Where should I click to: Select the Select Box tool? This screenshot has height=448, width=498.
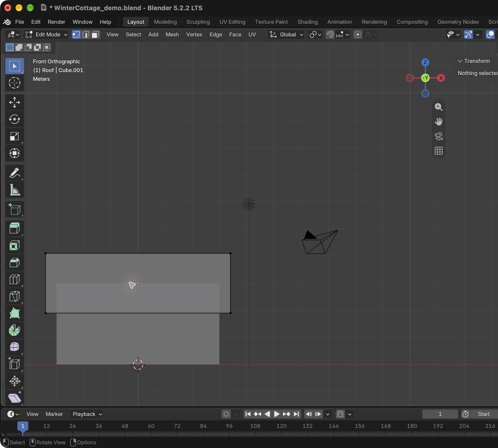click(x=15, y=66)
